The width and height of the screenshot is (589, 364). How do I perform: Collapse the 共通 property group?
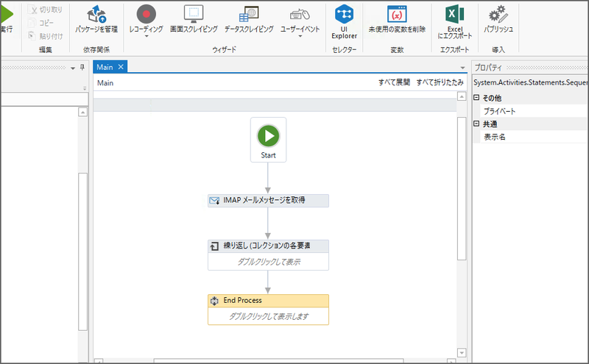(476, 124)
